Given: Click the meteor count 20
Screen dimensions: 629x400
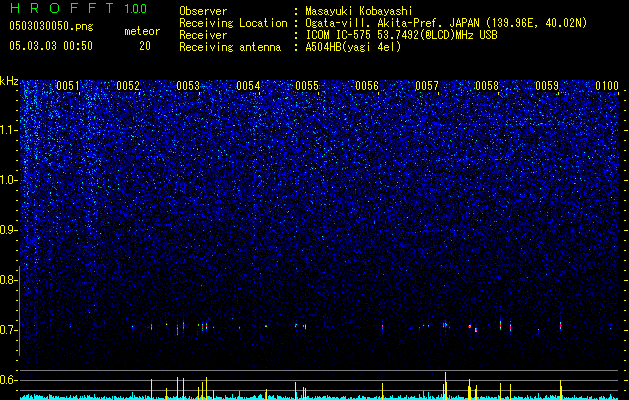Looking at the screenshot, I should (145, 46).
